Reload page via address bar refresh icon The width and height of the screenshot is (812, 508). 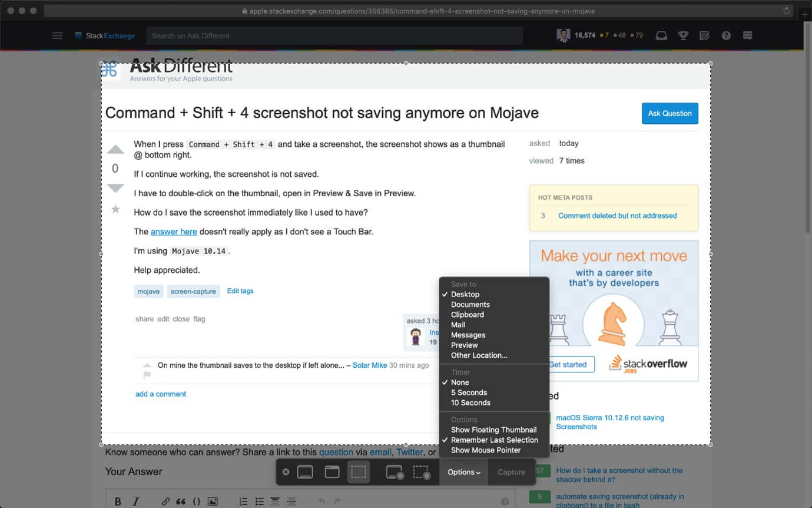[786, 11]
